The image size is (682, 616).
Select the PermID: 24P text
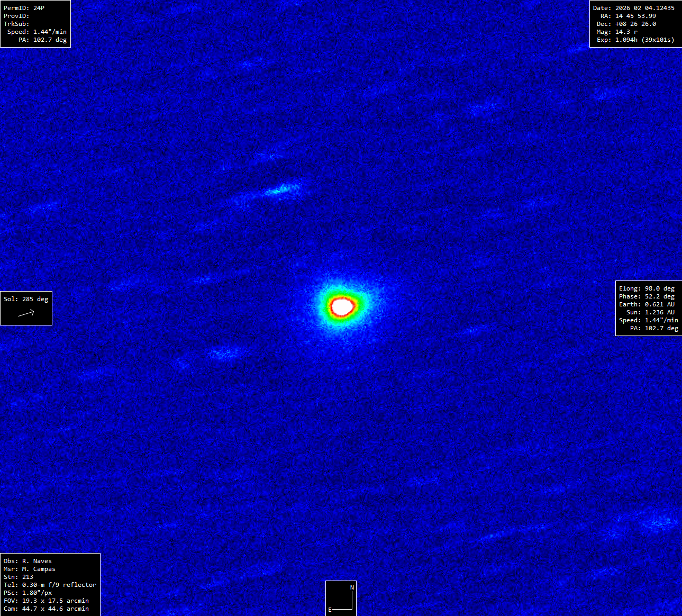(24, 8)
